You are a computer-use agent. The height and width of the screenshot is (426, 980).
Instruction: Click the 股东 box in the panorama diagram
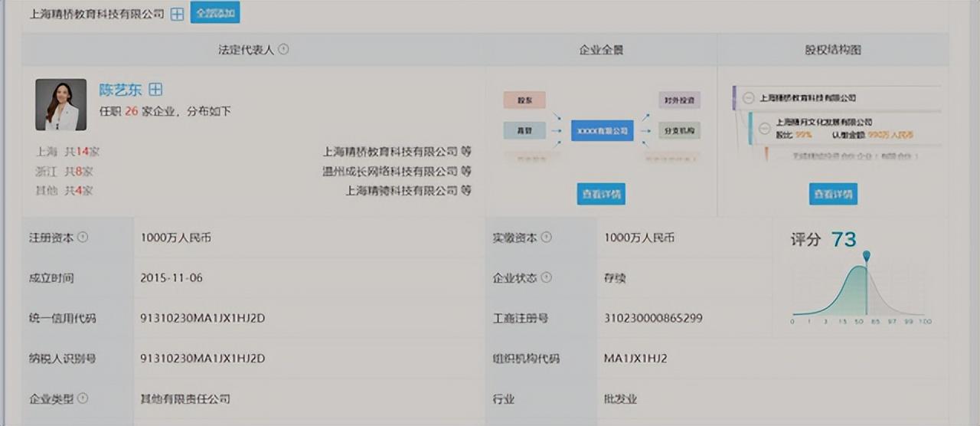point(524,100)
